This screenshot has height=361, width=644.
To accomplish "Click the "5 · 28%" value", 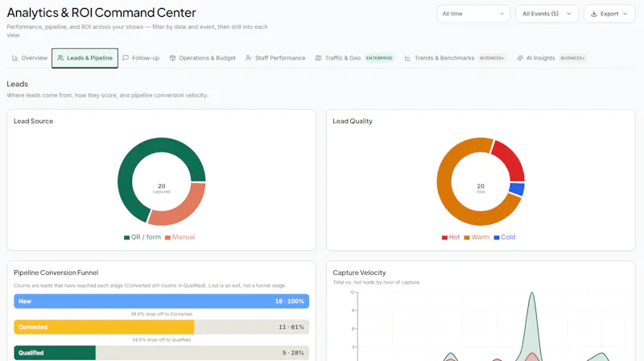I will tap(293, 353).
